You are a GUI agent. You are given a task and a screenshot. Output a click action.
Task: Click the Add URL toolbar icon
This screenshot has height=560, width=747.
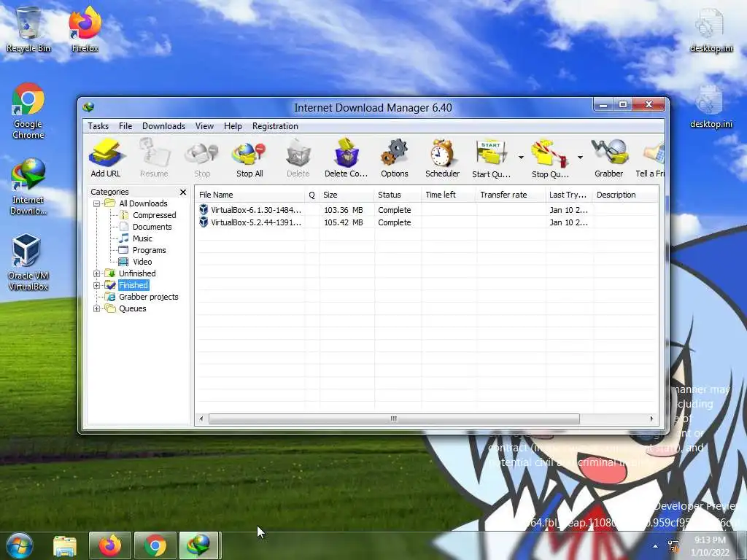106,158
